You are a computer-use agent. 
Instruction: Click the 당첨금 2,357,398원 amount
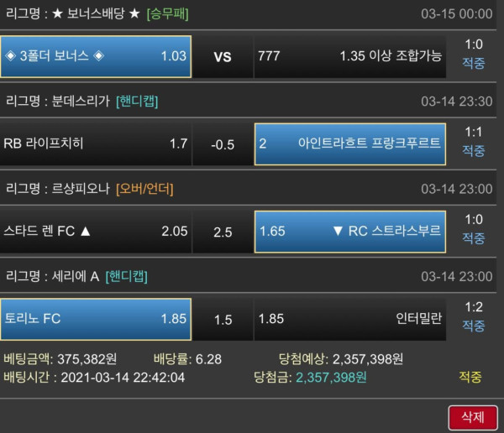(x=331, y=378)
